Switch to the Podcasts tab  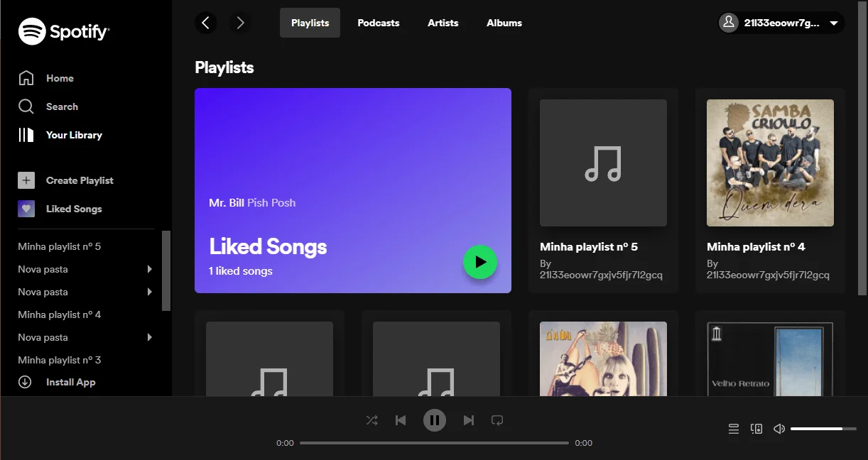point(379,23)
